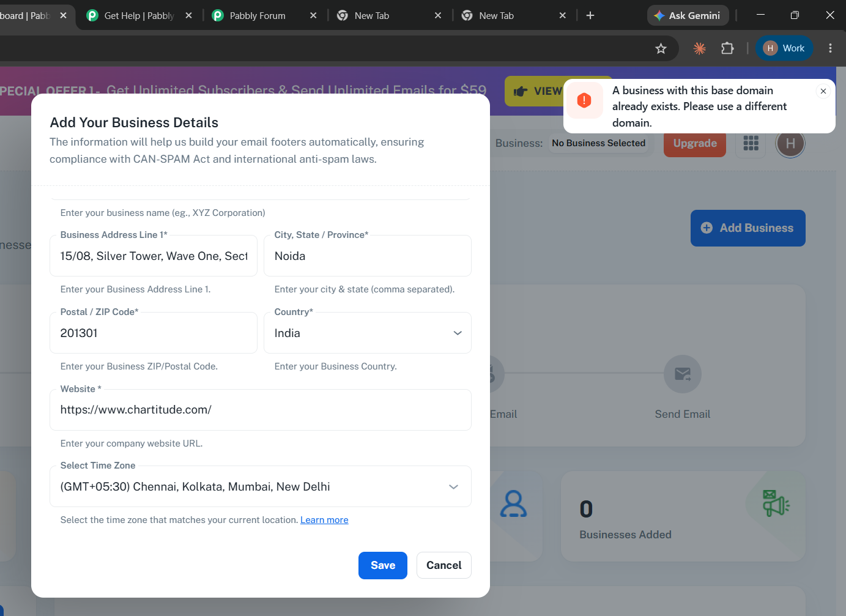Click 'Enter your city & state' hint
Viewport: 846px width, 616px height.
tap(365, 289)
